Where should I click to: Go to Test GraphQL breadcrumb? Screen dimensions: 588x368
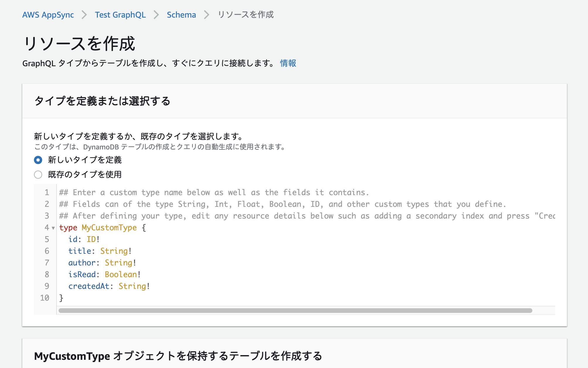tap(120, 15)
